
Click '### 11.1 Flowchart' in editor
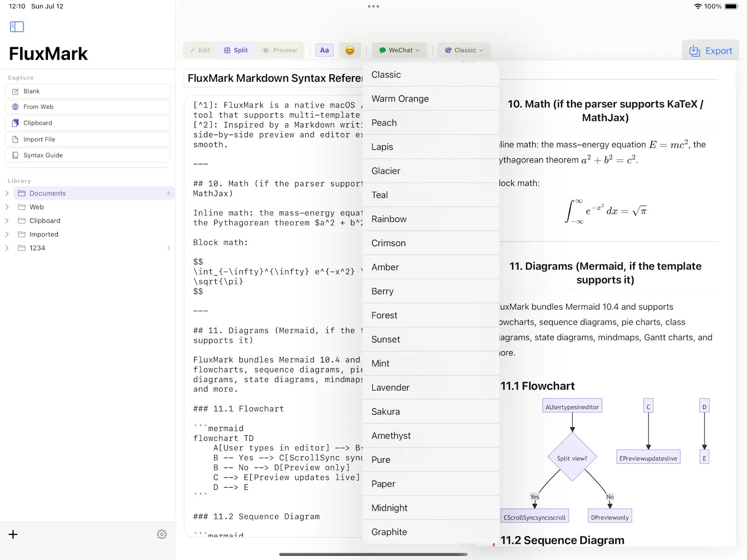(239, 409)
